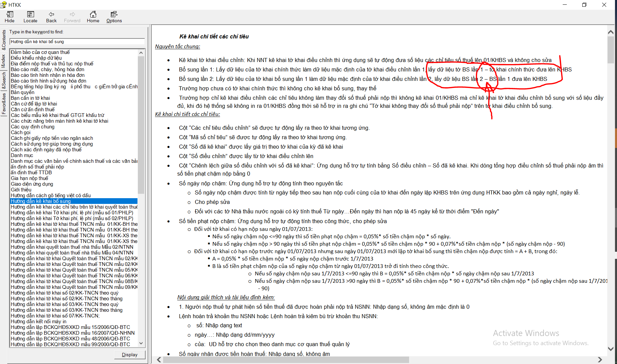Switch to the Contents tab
617x364 pixels.
click(4, 39)
